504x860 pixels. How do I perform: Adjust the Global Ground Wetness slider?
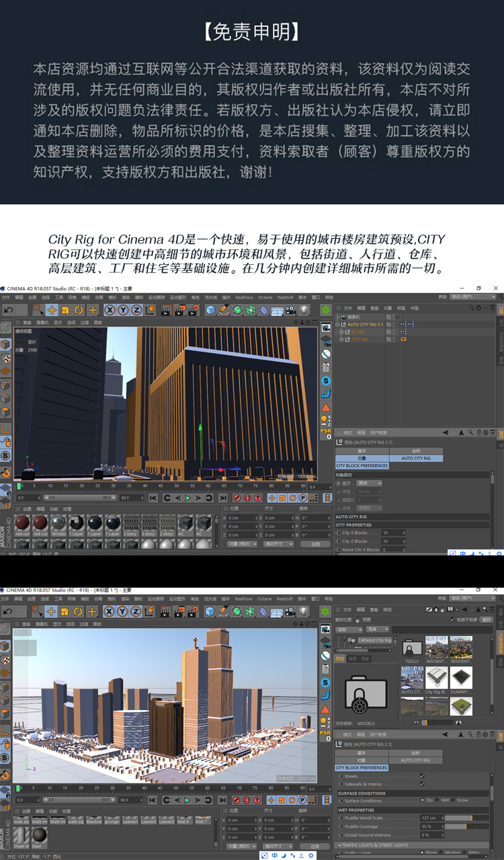pos(432,835)
